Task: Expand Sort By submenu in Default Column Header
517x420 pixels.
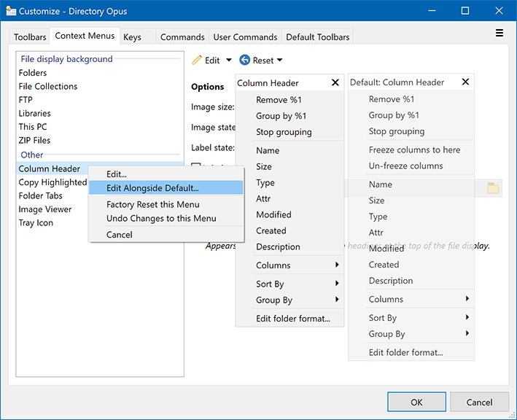Action: pos(467,317)
